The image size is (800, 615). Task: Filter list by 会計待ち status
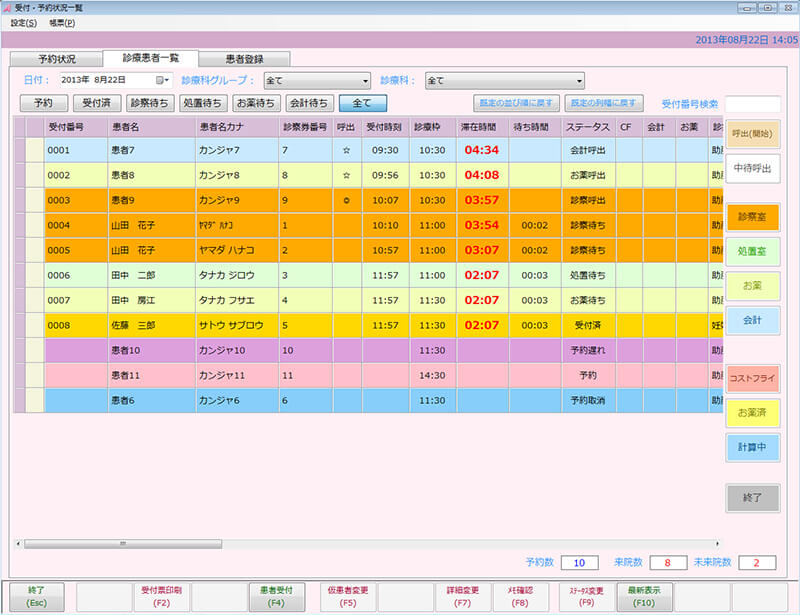pyautogui.click(x=309, y=103)
